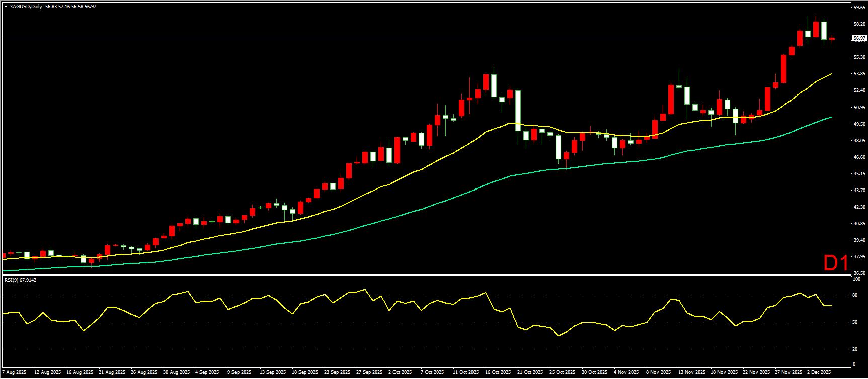Click the 16 Oct 2025 peak candle

[494, 85]
